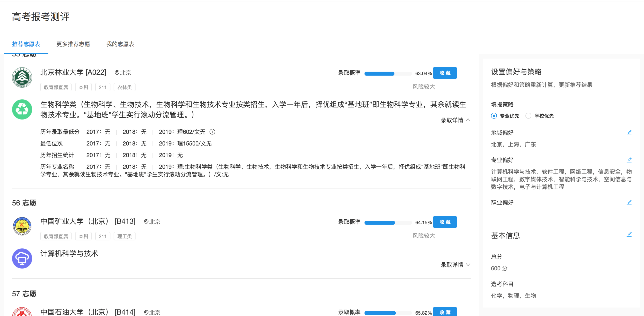Switch to the 我的志愿表 tab
This screenshot has height=316, width=644.
[x=120, y=44]
